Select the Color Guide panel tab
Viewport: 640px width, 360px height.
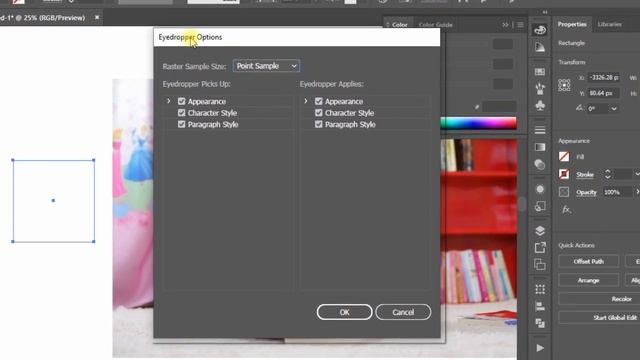(x=436, y=25)
